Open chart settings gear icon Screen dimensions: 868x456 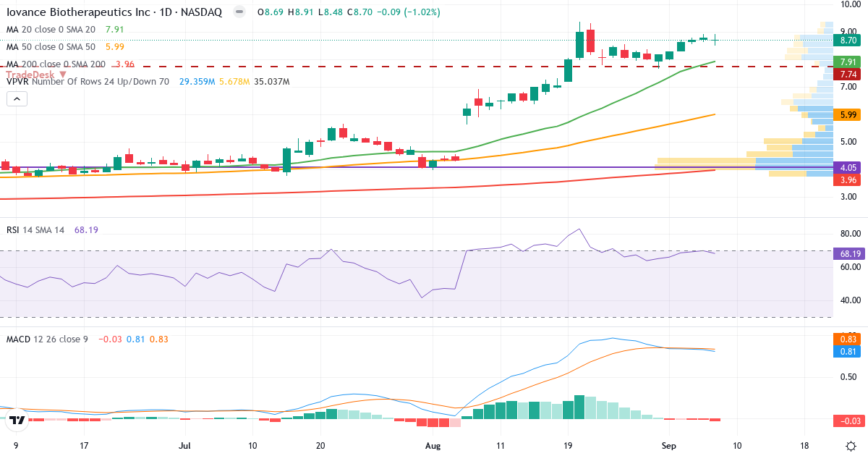pyautogui.click(x=851, y=445)
